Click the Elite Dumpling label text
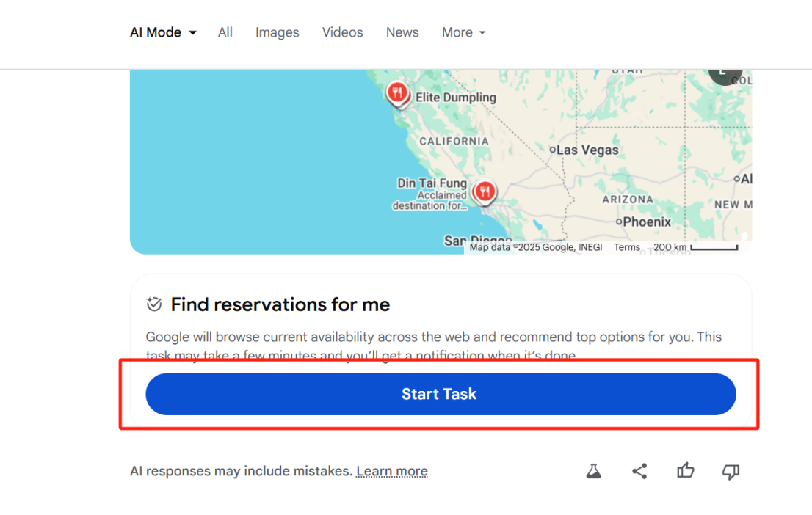Image resolution: width=812 pixels, height=515 pixels. click(x=456, y=97)
